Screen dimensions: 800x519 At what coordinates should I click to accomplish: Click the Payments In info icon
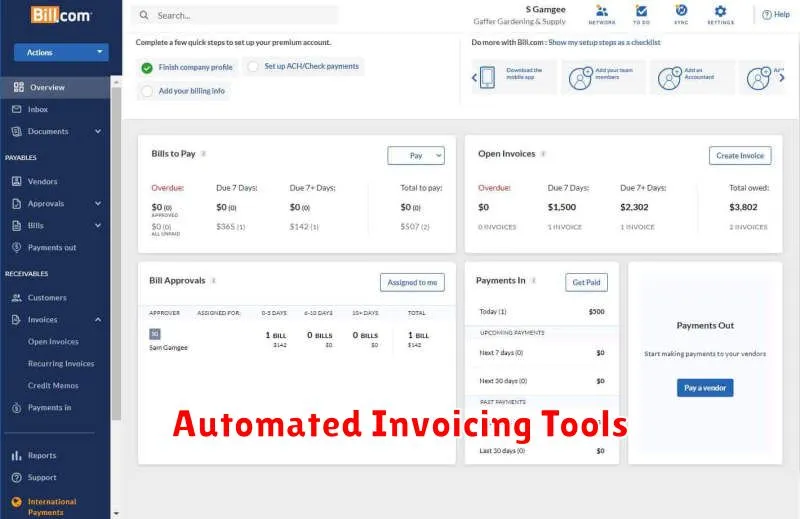[534, 280]
